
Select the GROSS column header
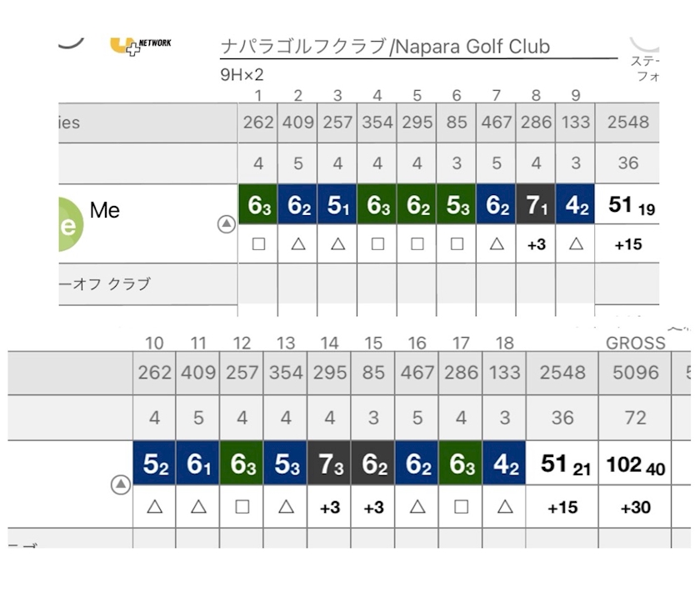tap(636, 343)
